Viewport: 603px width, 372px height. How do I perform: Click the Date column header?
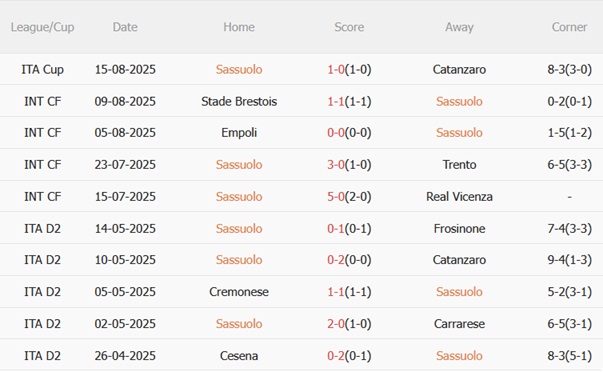125,27
